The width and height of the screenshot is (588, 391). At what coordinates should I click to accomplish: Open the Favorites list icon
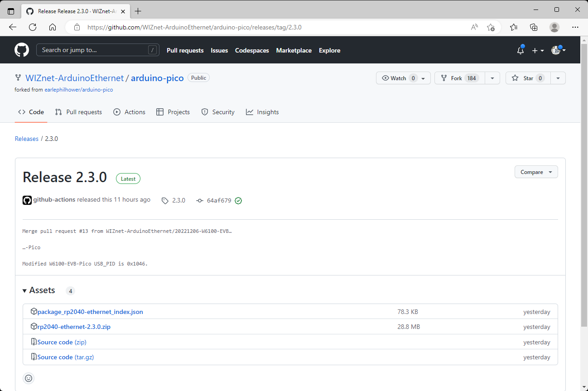pyautogui.click(x=514, y=27)
